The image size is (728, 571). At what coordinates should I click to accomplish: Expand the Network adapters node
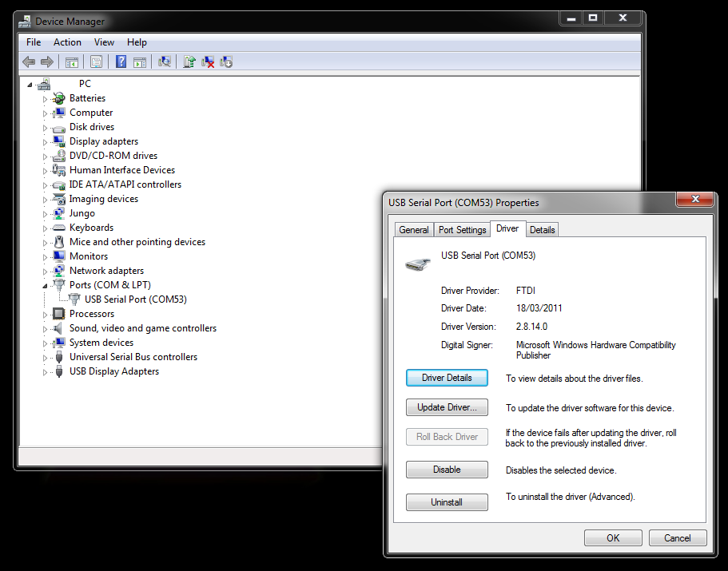click(45, 272)
